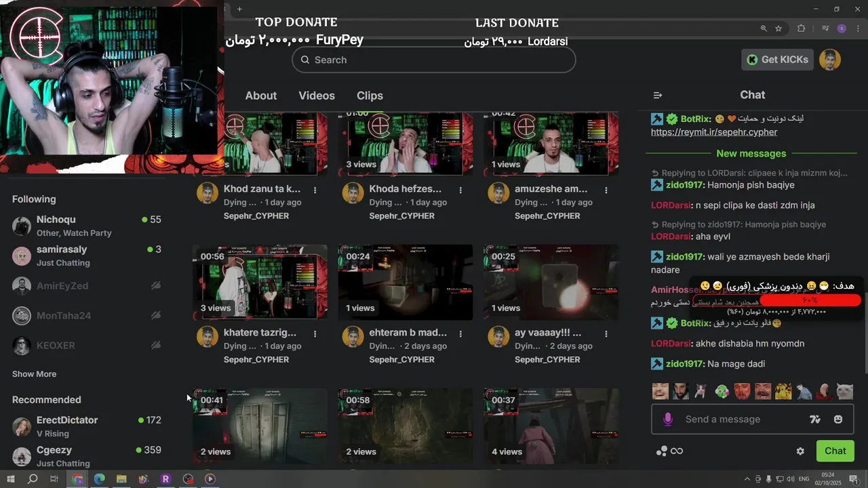The width and height of the screenshot is (868, 488).
Task: Open options menu for Khod zanu clip
Action: [315, 190]
